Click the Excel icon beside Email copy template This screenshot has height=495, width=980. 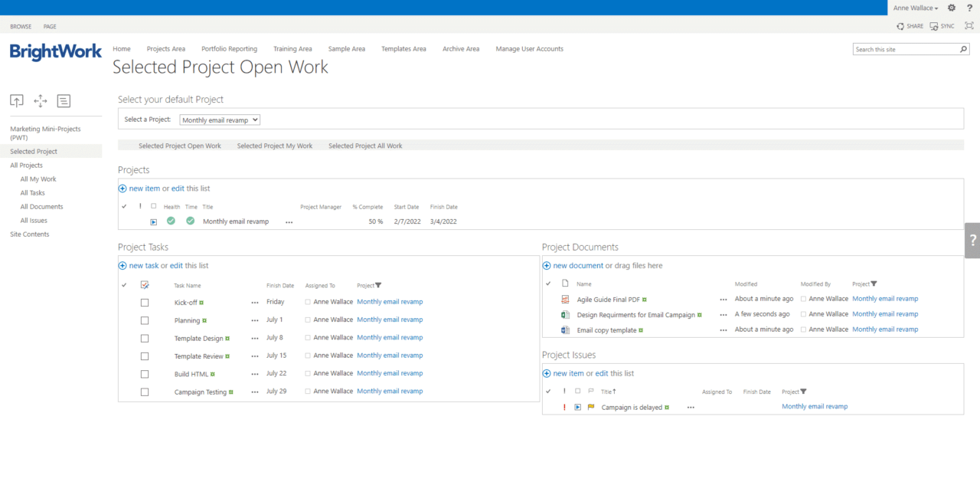pos(566,329)
